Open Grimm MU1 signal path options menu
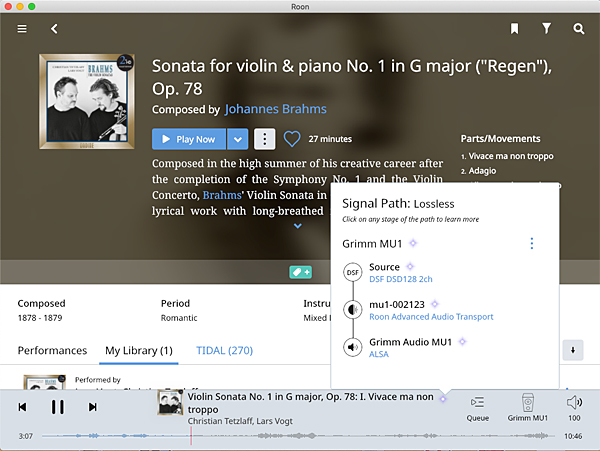 click(532, 243)
